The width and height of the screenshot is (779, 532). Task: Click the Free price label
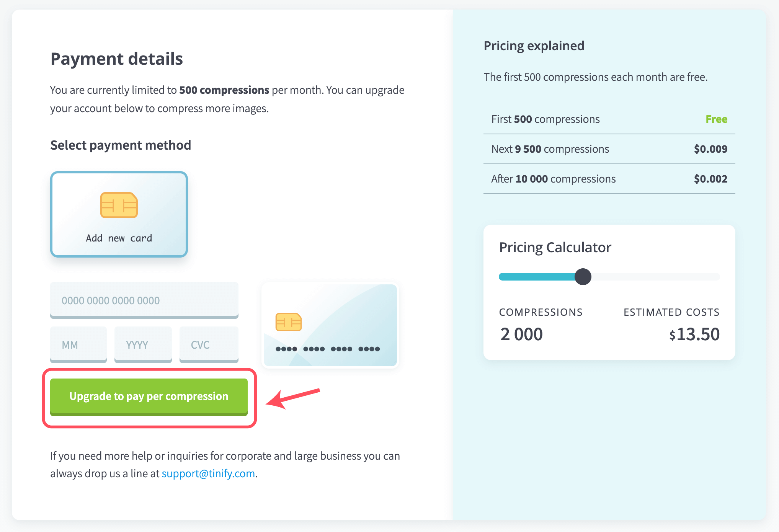[716, 119]
